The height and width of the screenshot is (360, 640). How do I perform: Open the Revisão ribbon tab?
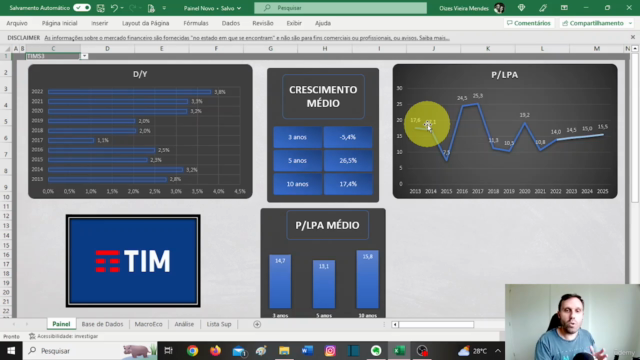[263, 23]
